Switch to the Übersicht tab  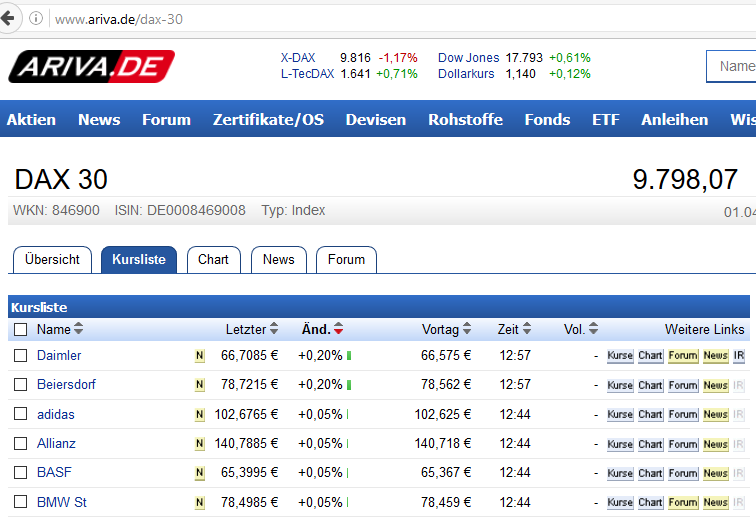click(x=52, y=260)
